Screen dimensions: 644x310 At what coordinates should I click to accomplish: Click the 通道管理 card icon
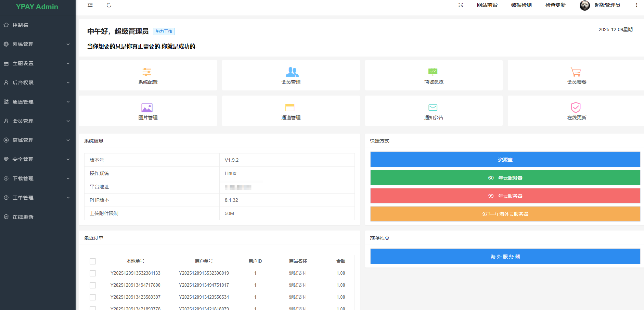click(291, 107)
